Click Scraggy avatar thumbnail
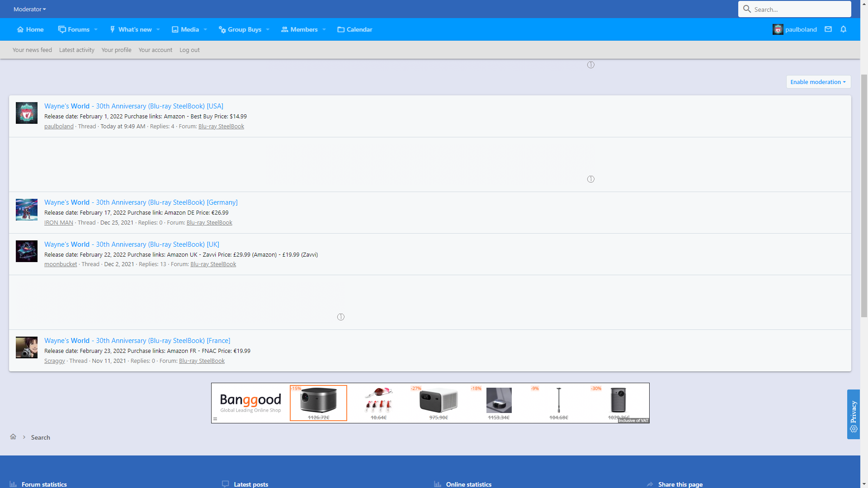 (27, 347)
